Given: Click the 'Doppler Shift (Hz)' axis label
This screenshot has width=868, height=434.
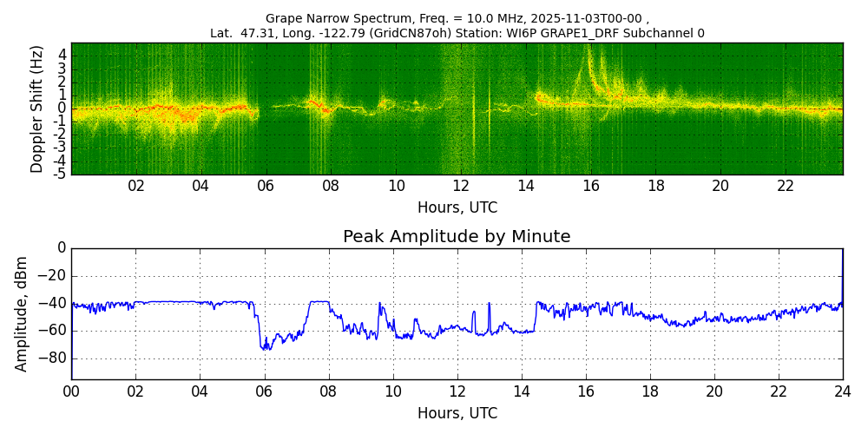Looking at the screenshot, I should click(36, 109).
